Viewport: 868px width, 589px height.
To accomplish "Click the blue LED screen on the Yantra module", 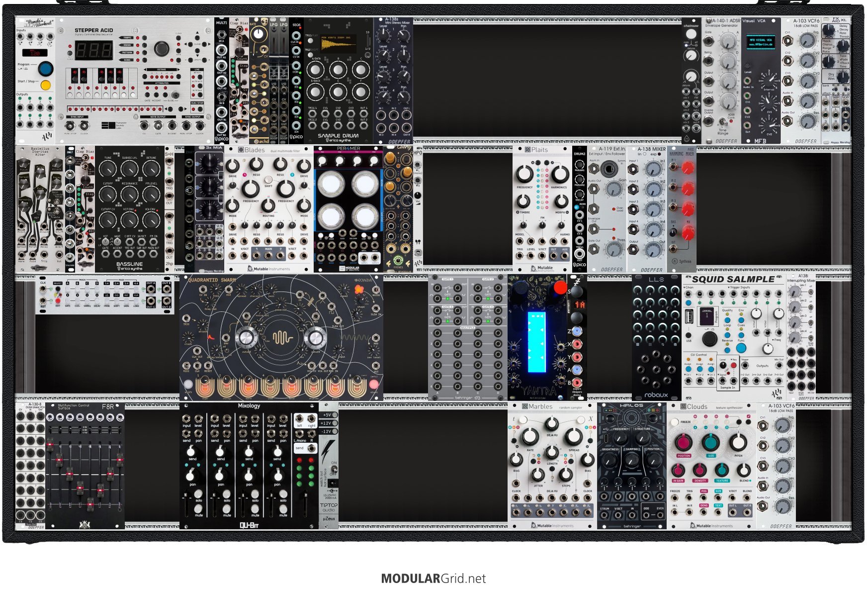I will (x=536, y=343).
